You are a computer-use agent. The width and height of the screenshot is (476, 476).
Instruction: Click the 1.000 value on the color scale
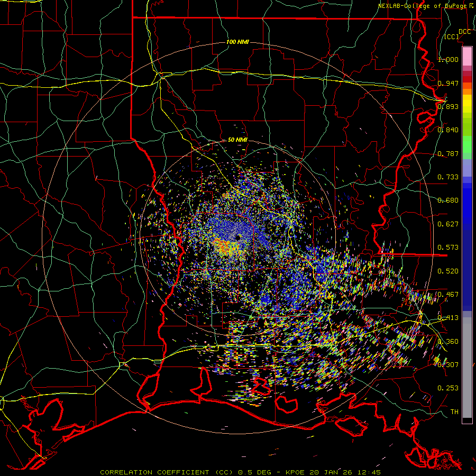448,59
